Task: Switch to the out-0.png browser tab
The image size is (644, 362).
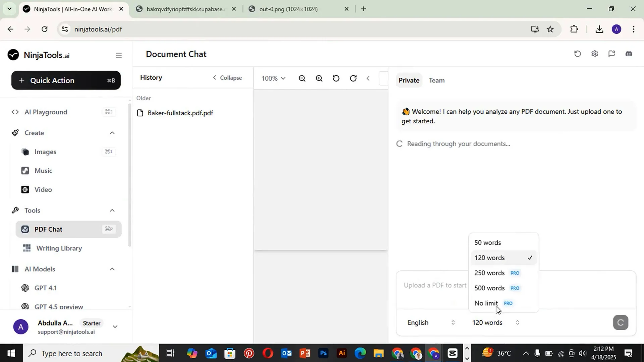Action: click(299, 9)
